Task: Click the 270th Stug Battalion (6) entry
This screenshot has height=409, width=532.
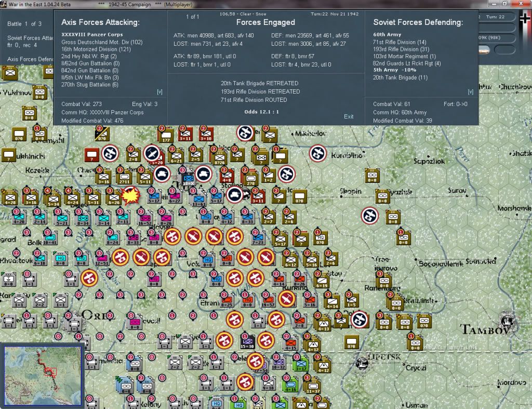Action: click(x=89, y=85)
